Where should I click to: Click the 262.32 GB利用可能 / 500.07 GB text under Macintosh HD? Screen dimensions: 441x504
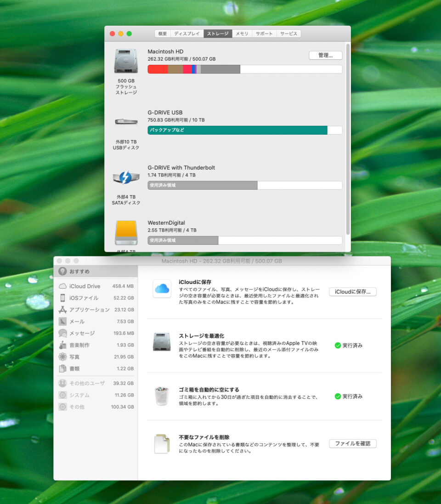[181, 59]
